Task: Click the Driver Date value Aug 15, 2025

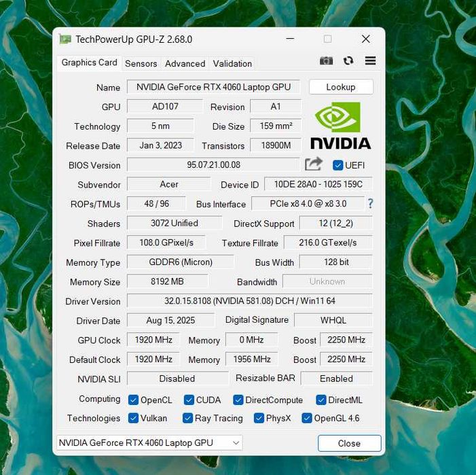Action: click(170, 321)
